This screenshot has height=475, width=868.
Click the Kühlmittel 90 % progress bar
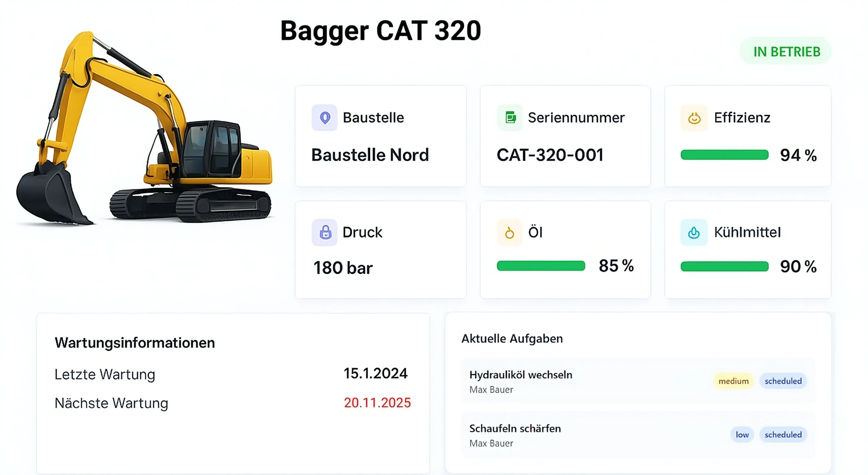pyautogui.click(x=724, y=266)
